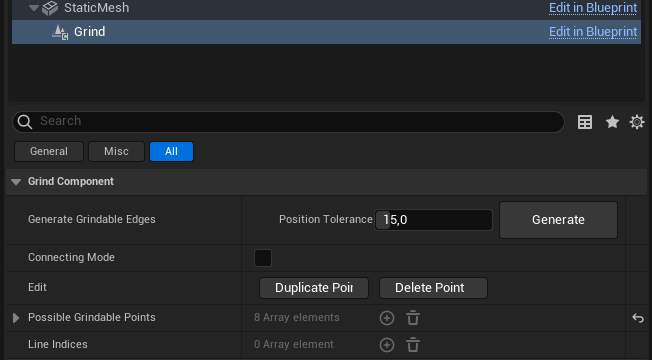Click the '8 Array elements' text
The width and height of the screenshot is (652, 360).
coord(296,318)
